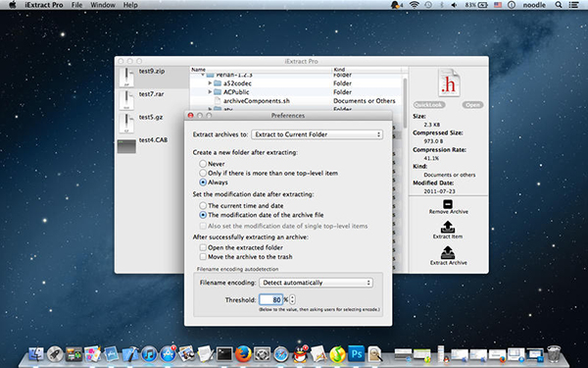Open the Window menu
Viewport: 588px width, 368px height.
pyautogui.click(x=103, y=5)
